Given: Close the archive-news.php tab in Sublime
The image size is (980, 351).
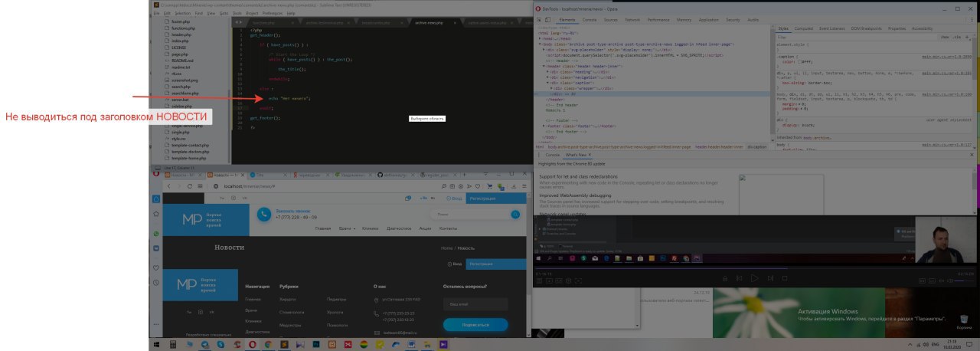Looking at the screenshot, I should point(455,23).
